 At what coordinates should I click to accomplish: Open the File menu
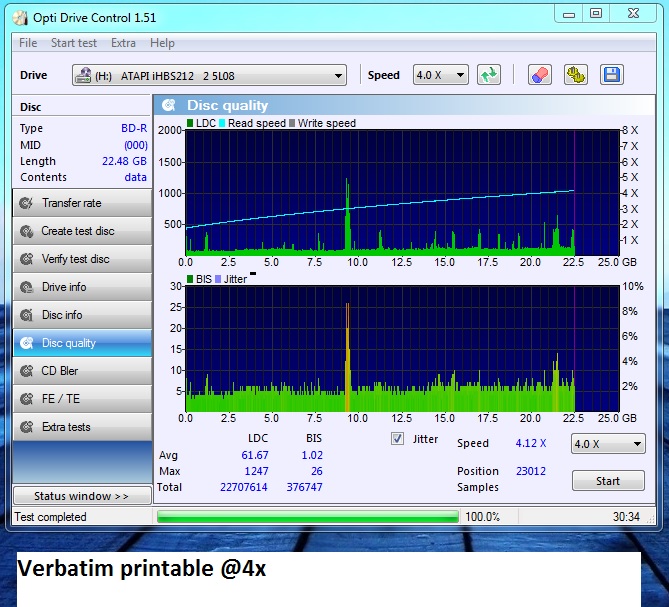(28, 43)
